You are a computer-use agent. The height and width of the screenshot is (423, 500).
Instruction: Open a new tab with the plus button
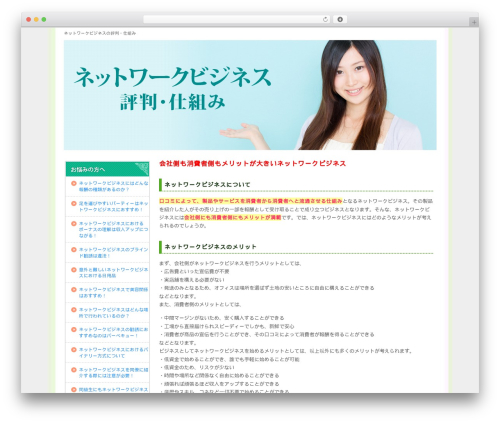(x=474, y=22)
